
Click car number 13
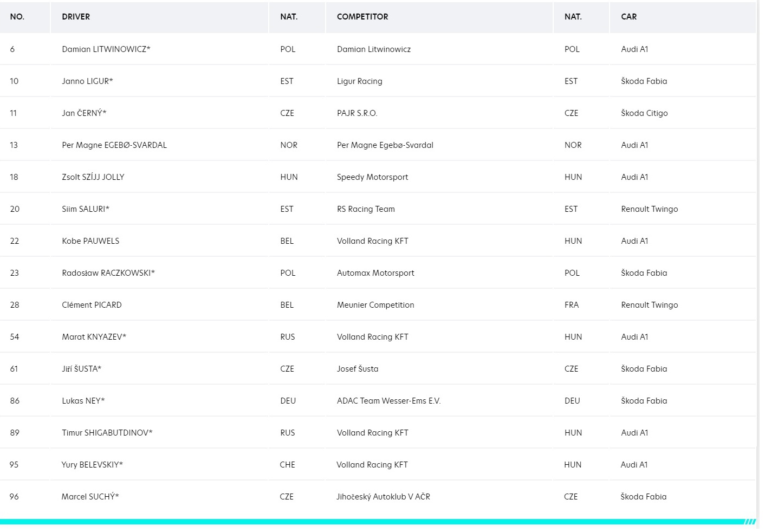(x=14, y=145)
